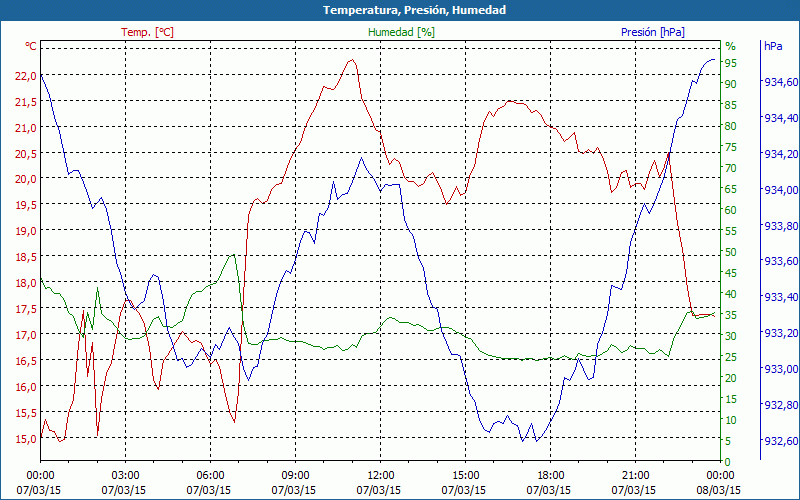Click the '%' unit label on humidity axis

[x=731, y=46]
